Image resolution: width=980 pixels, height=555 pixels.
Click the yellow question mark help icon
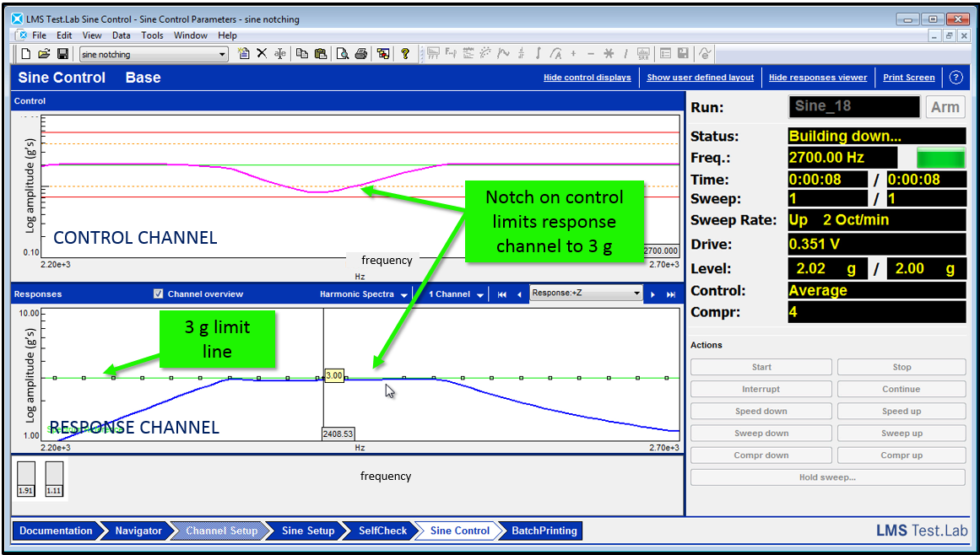coord(405,54)
